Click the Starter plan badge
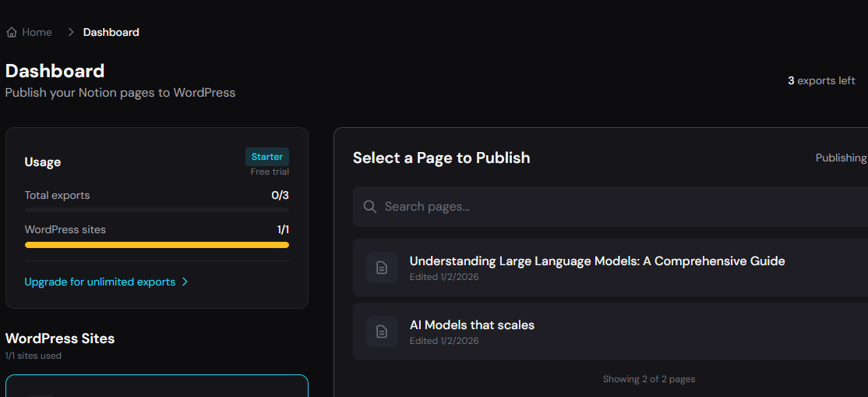 [x=266, y=157]
